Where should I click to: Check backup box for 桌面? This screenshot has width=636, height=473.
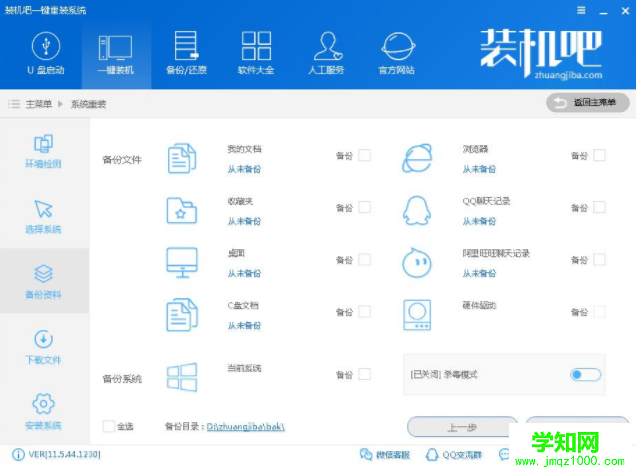tap(364, 260)
